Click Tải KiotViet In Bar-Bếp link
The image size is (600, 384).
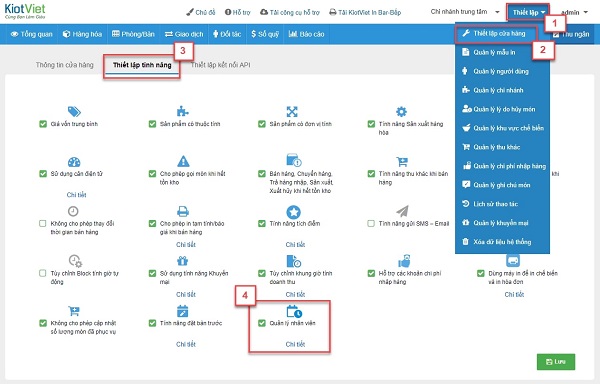(x=365, y=12)
